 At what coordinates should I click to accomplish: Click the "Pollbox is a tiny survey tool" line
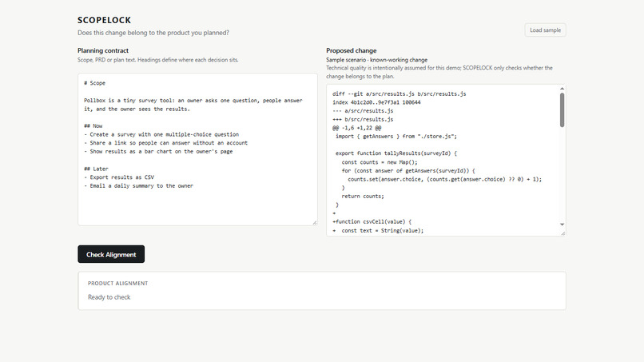click(x=193, y=105)
